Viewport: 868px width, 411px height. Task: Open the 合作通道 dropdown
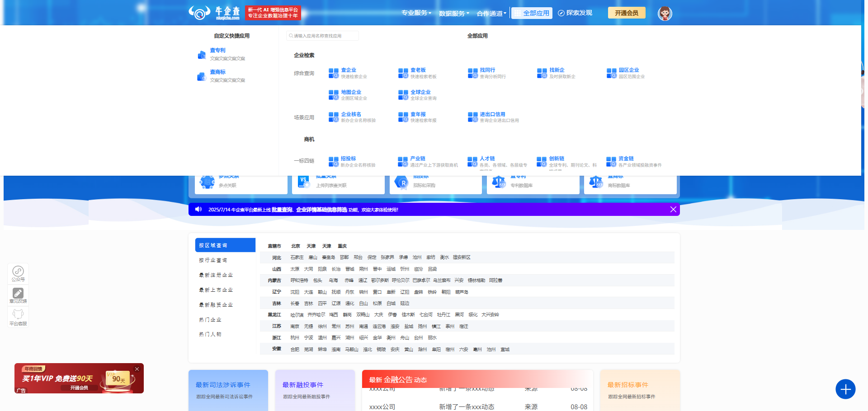click(491, 14)
